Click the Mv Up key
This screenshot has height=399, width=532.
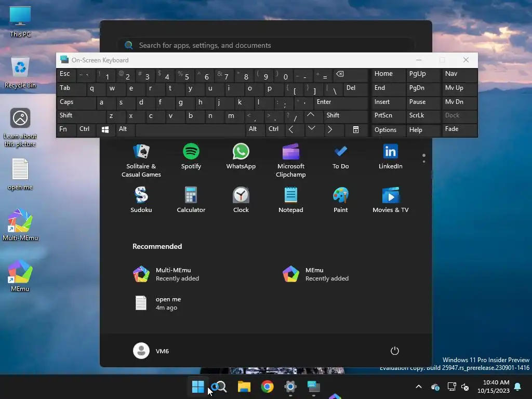[x=459, y=88]
